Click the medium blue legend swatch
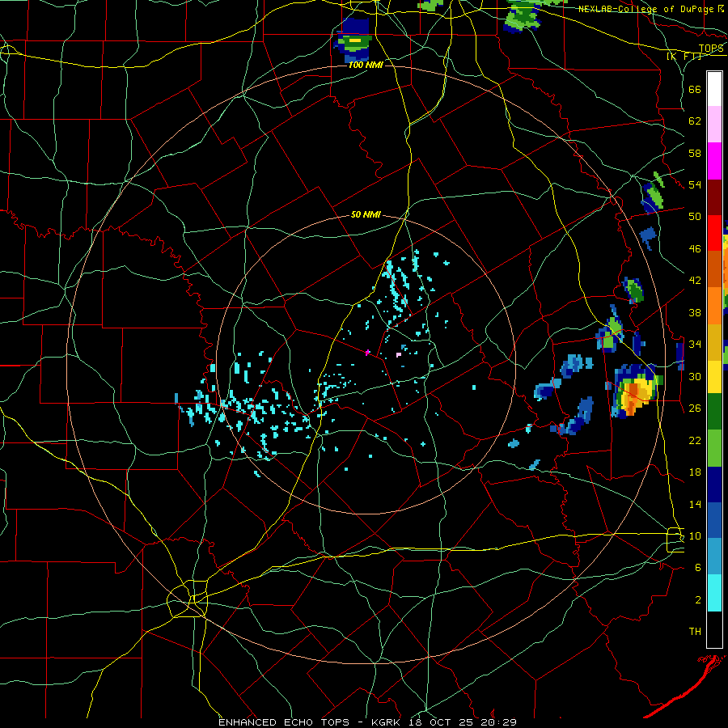Viewport: 728px width, 728px height. pos(714,520)
